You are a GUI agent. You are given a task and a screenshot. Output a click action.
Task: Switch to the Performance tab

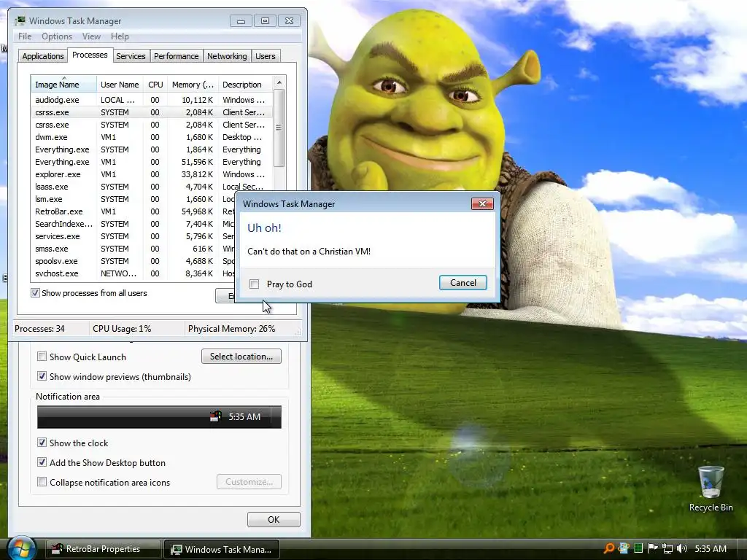176,56
